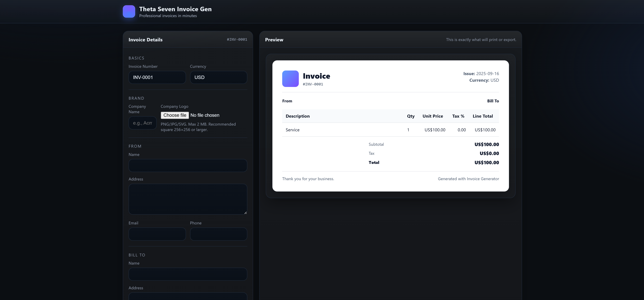Click "Thank you for your business." footer
The height and width of the screenshot is (300, 644).
point(308,179)
